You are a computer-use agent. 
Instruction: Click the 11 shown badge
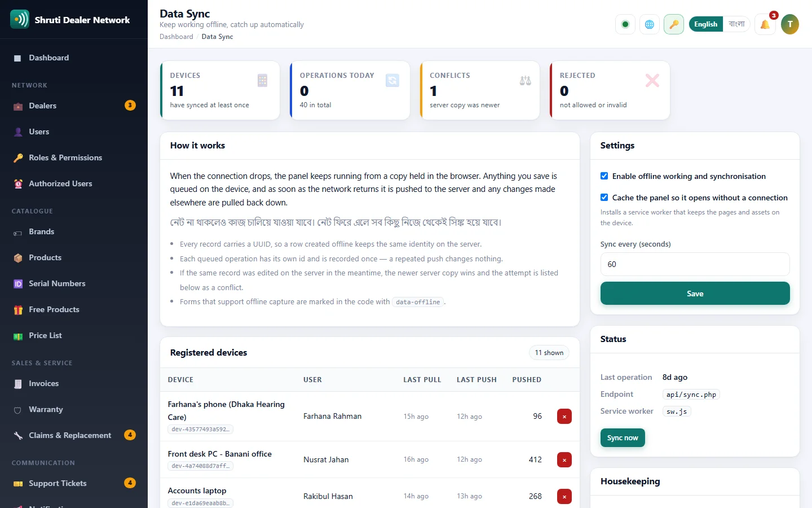tap(549, 353)
